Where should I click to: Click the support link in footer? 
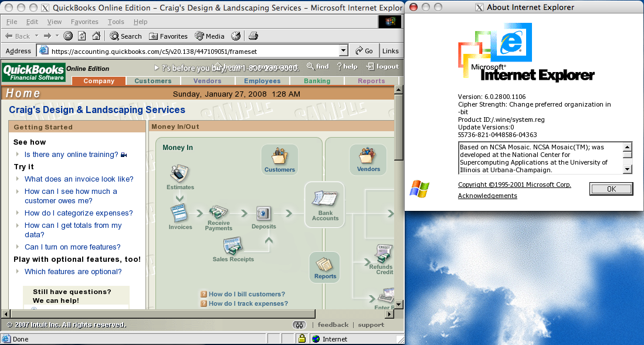pyautogui.click(x=371, y=325)
